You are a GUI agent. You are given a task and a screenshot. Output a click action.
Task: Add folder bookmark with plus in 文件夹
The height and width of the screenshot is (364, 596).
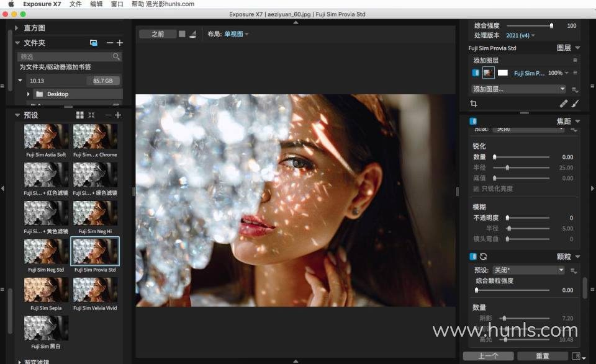pos(120,43)
